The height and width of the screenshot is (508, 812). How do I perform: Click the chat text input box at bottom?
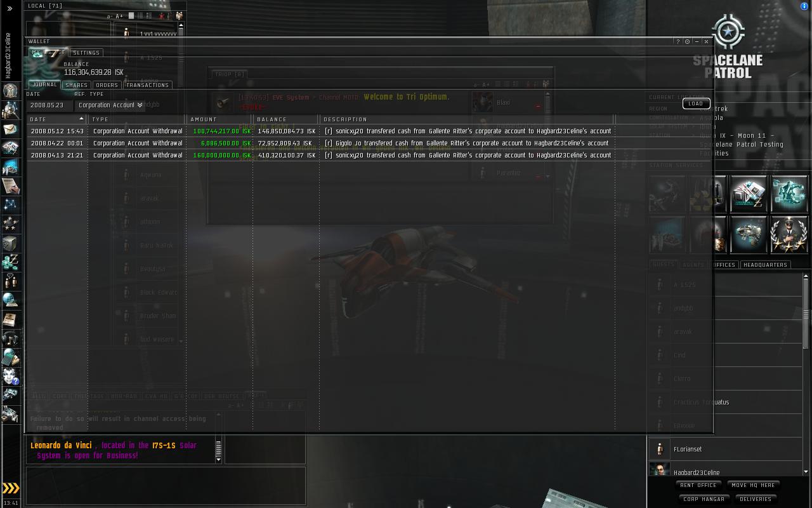coord(166,486)
